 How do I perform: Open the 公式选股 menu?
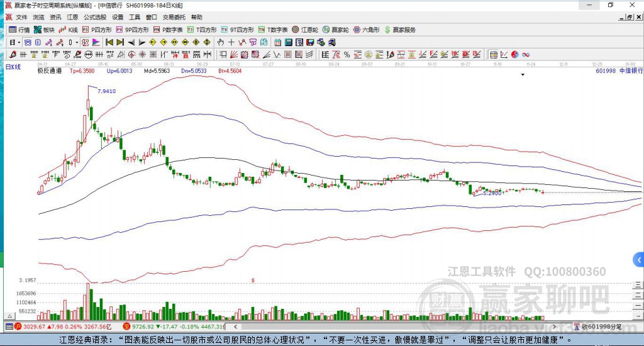coord(95,17)
